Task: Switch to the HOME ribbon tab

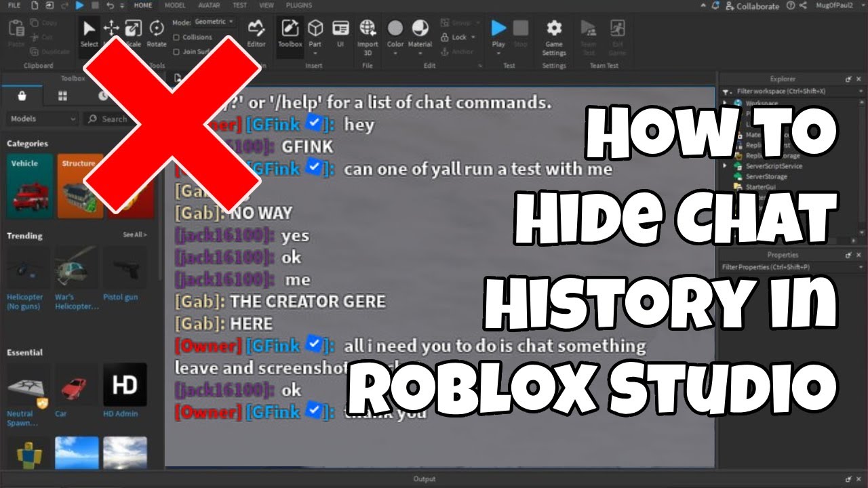Action: point(143,5)
